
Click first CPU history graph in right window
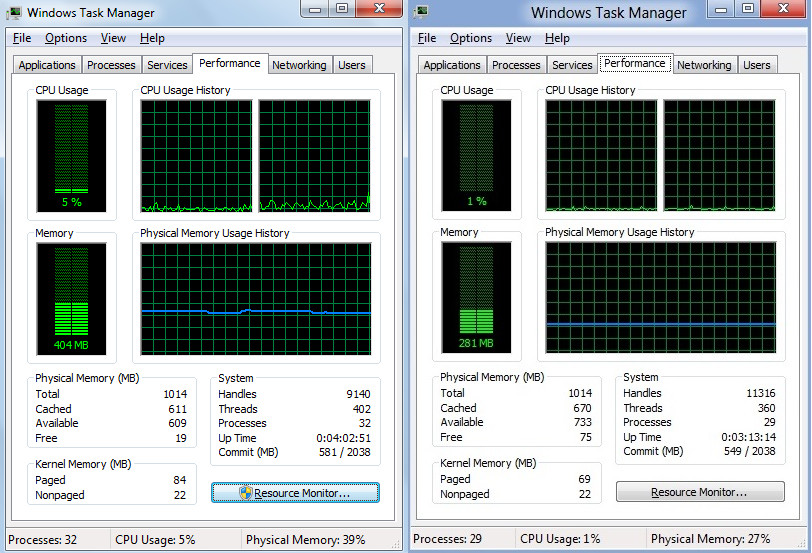601,155
